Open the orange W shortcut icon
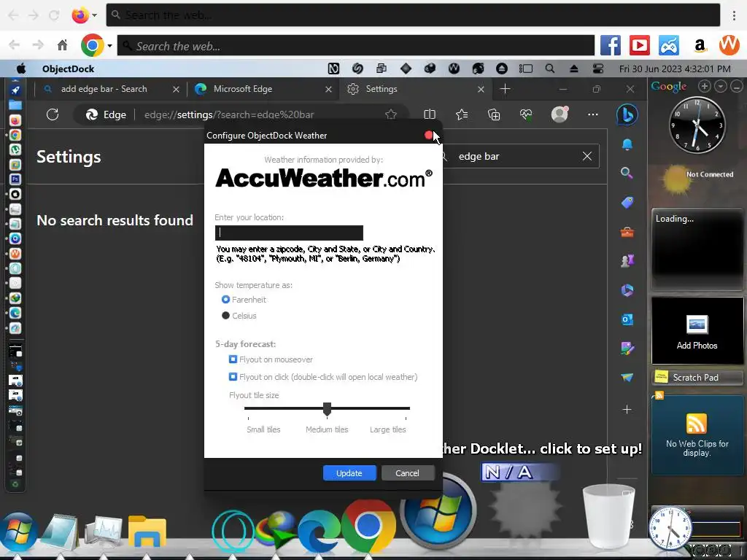The image size is (747, 560). tap(729, 45)
